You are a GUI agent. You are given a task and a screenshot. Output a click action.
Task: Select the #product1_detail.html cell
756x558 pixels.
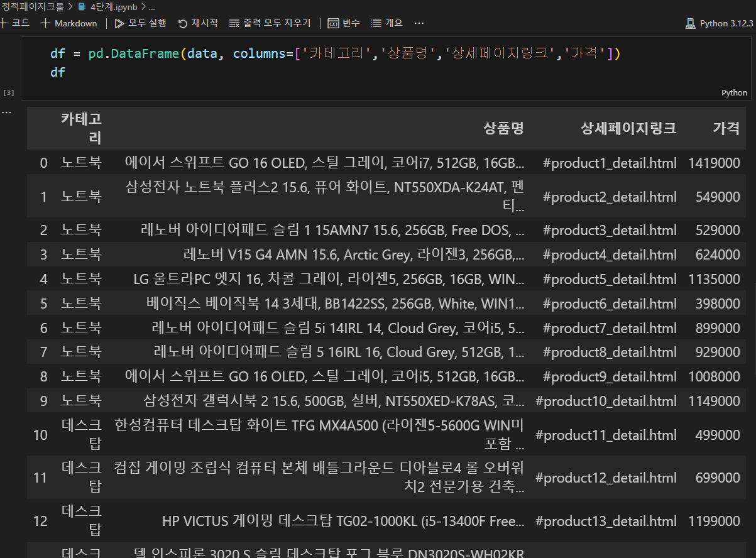click(x=610, y=163)
